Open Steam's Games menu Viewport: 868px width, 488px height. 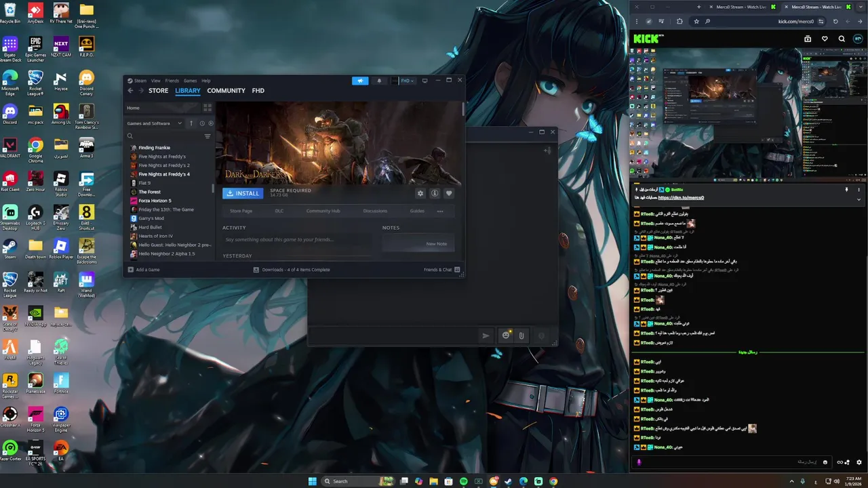coord(191,81)
